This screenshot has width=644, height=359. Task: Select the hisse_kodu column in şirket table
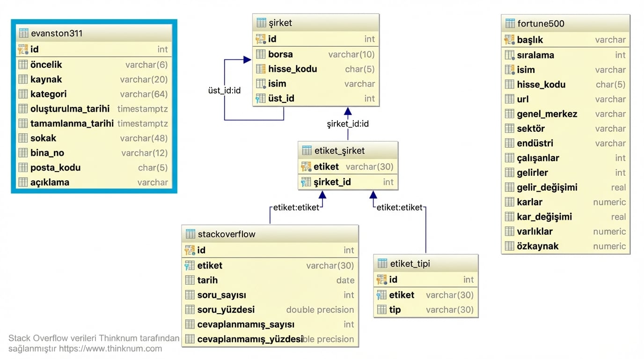[316, 69]
